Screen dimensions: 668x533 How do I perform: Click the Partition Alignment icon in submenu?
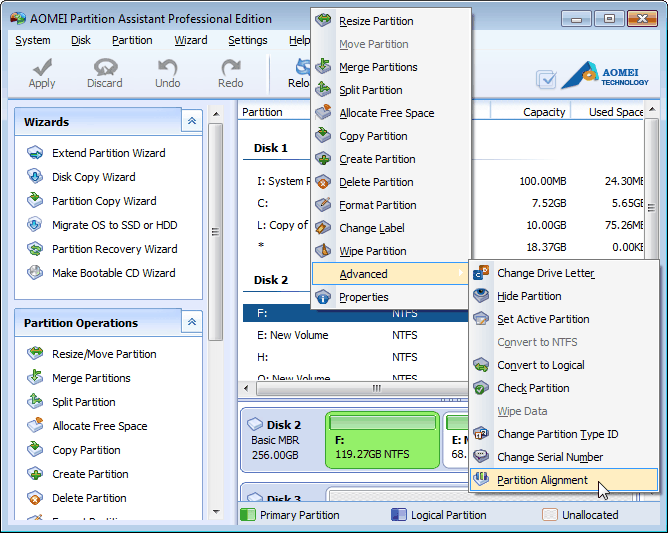point(481,479)
